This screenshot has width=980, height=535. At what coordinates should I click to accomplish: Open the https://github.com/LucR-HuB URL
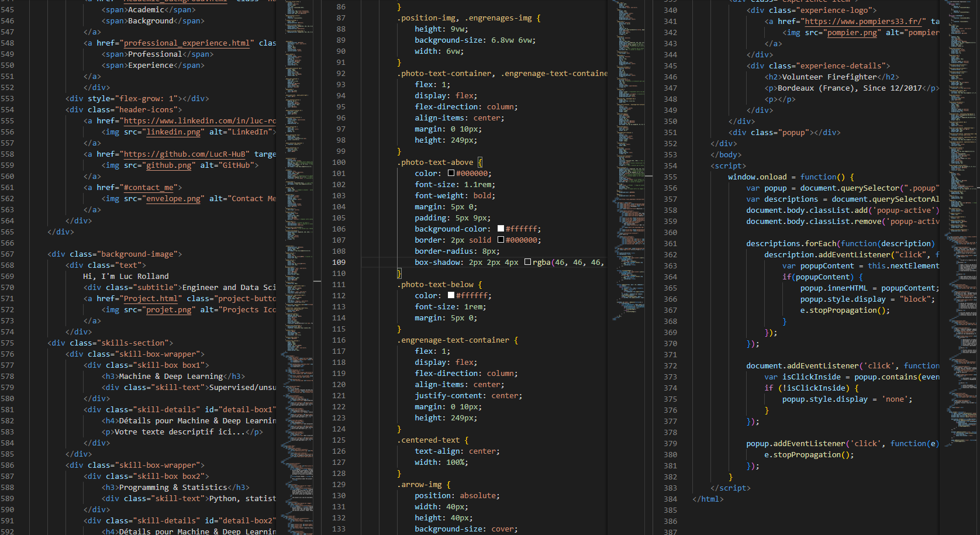184,154
